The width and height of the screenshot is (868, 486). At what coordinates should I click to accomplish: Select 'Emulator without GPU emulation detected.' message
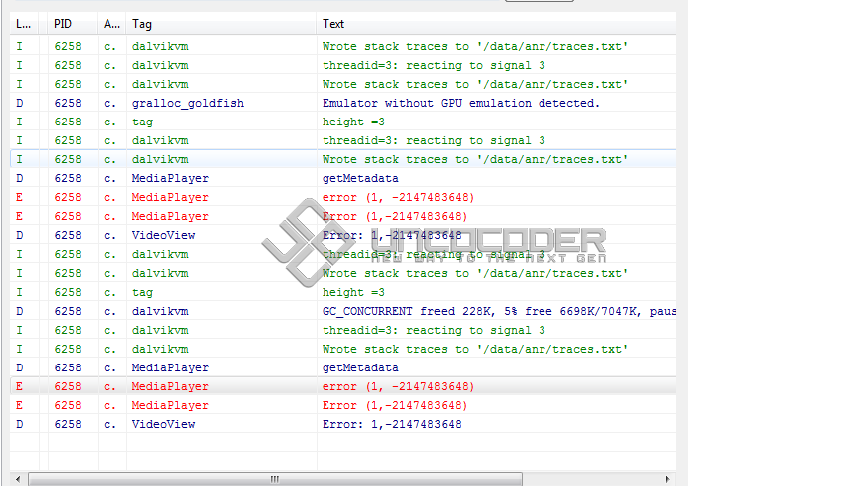(x=461, y=103)
